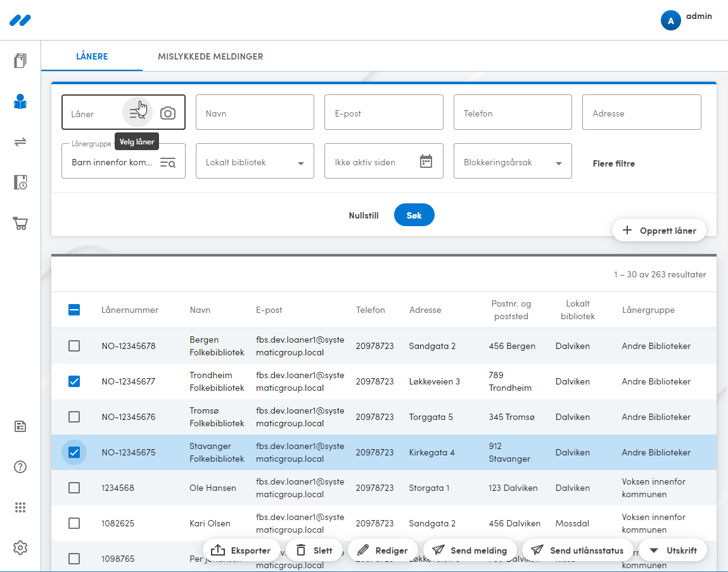Click the name Kari Olsen

click(210, 523)
